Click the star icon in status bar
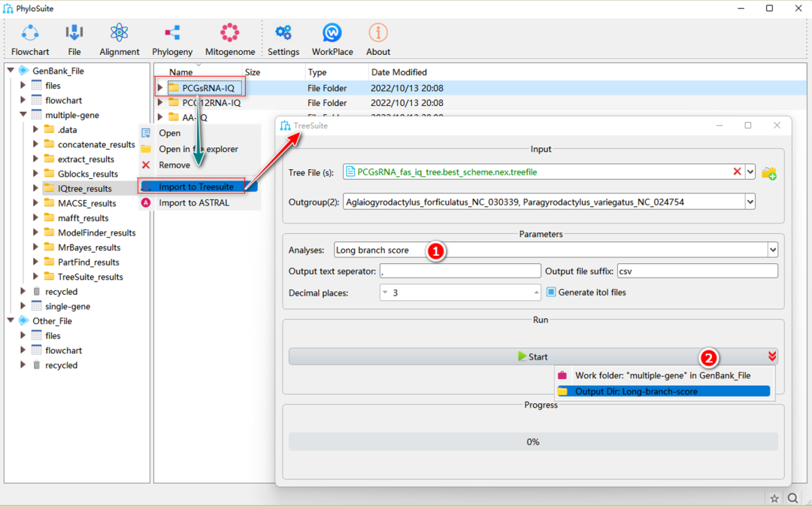The height and width of the screenshot is (507, 812). tap(774, 498)
